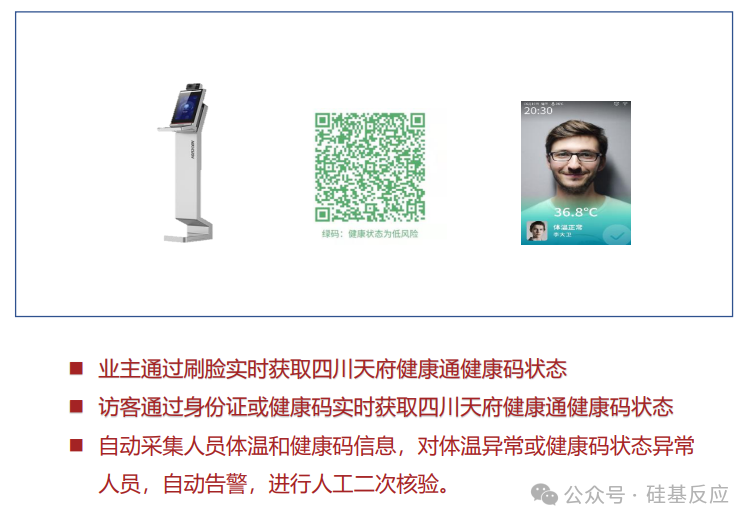Image resolution: width=753 pixels, height=525 pixels.
Task: Click the line starting with 访客通过身份证
Action: point(386,407)
